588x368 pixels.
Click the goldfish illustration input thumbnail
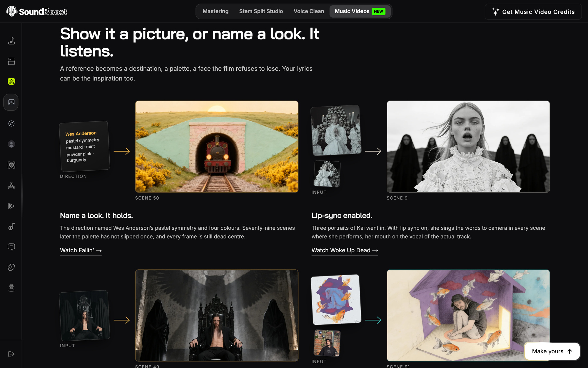pos(336,299)
